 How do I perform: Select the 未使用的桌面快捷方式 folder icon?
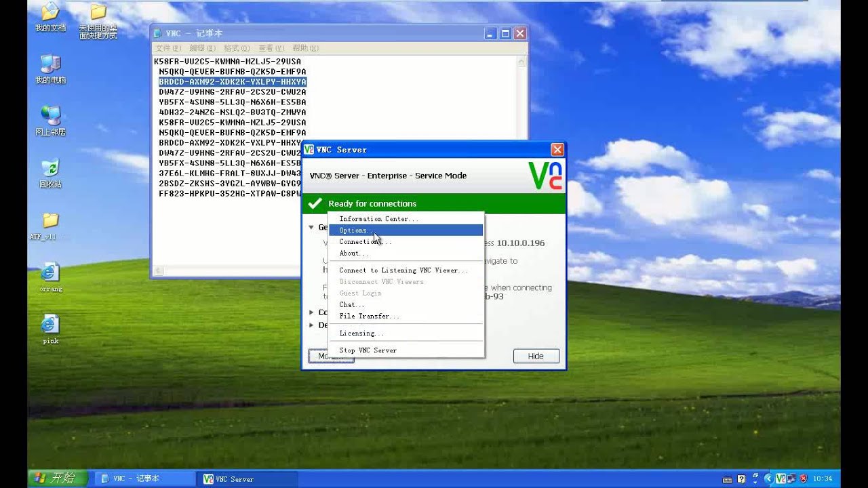pyautogui.click(x=98, y=20)
